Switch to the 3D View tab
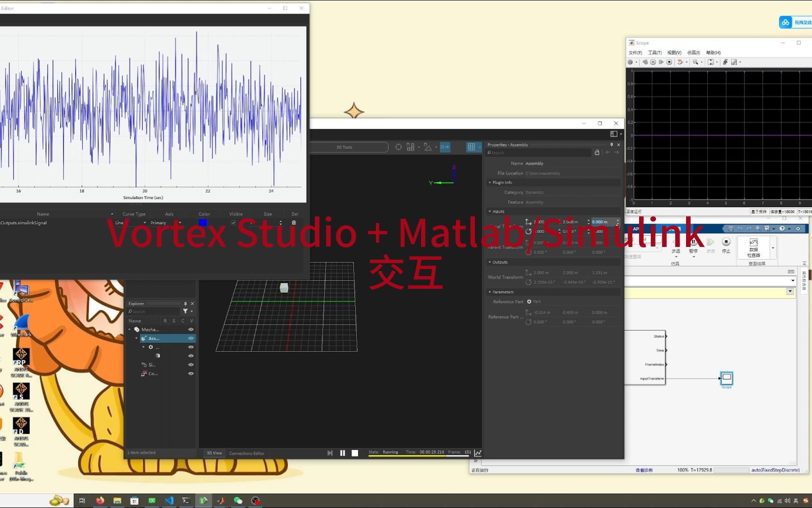The width and height of the screenshot is (812, 508). point(214,453)
